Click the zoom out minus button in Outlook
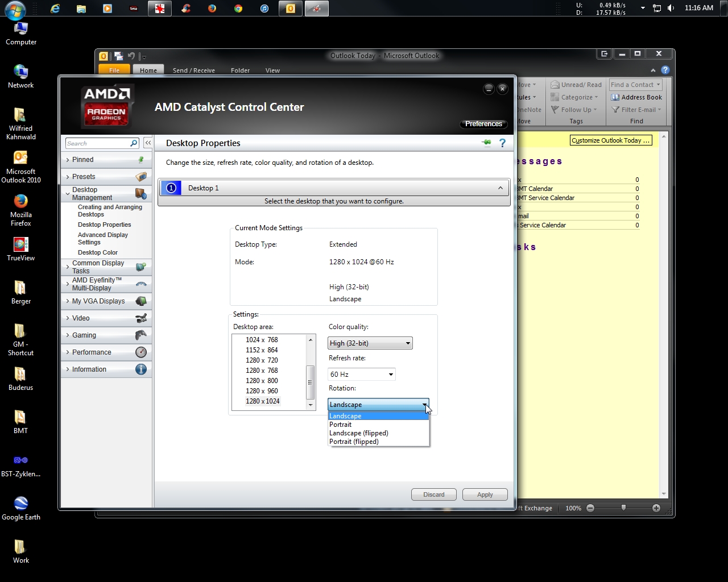This screenshot has width=728, height=582. coord(590,508)
